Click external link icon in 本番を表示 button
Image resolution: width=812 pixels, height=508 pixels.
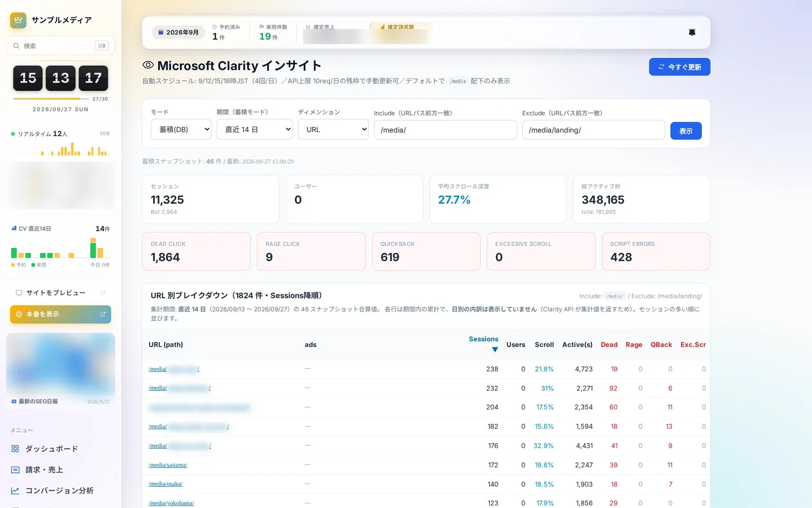pos(103,314)
